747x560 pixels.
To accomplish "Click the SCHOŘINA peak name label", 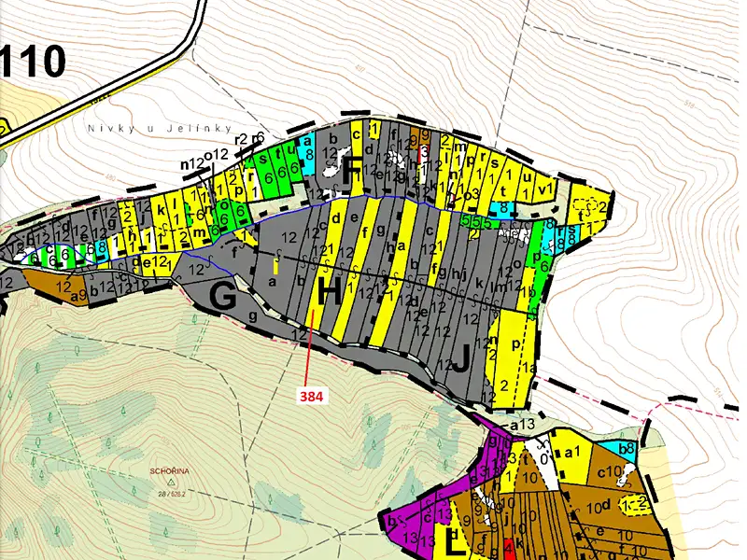I will (170, 471).
